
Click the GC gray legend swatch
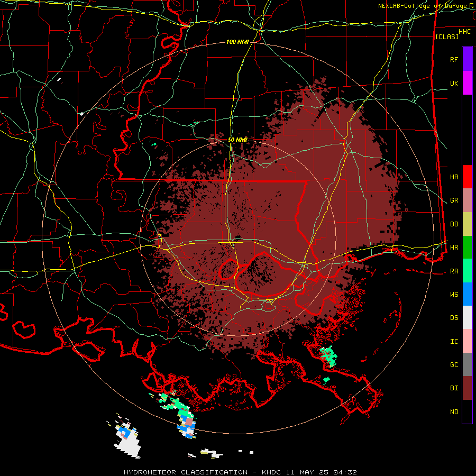tap(467, 364)
